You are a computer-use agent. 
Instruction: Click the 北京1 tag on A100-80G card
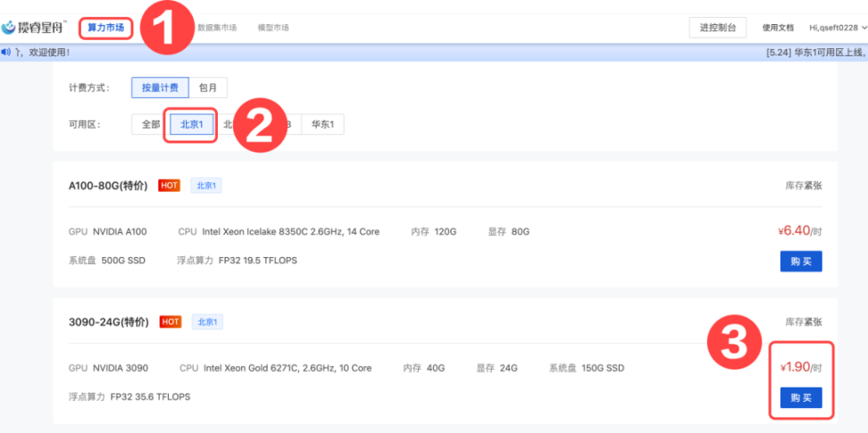tap(207, 186)
